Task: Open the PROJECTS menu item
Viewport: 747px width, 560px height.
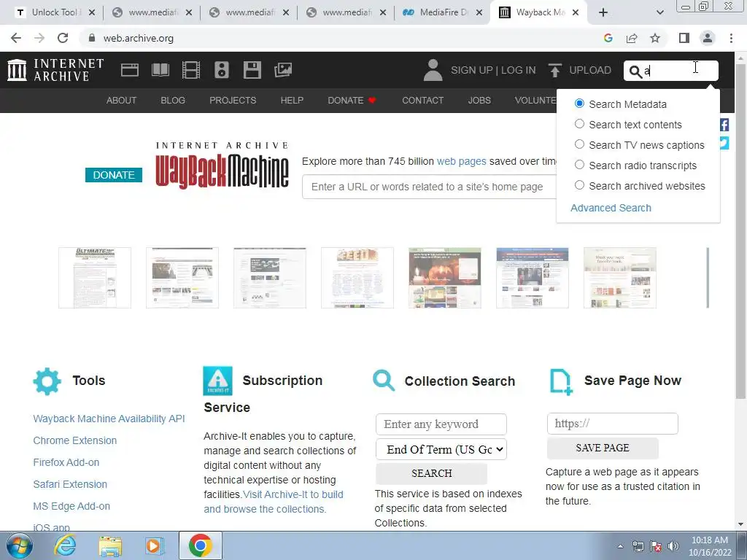Action: pos(233,101)
